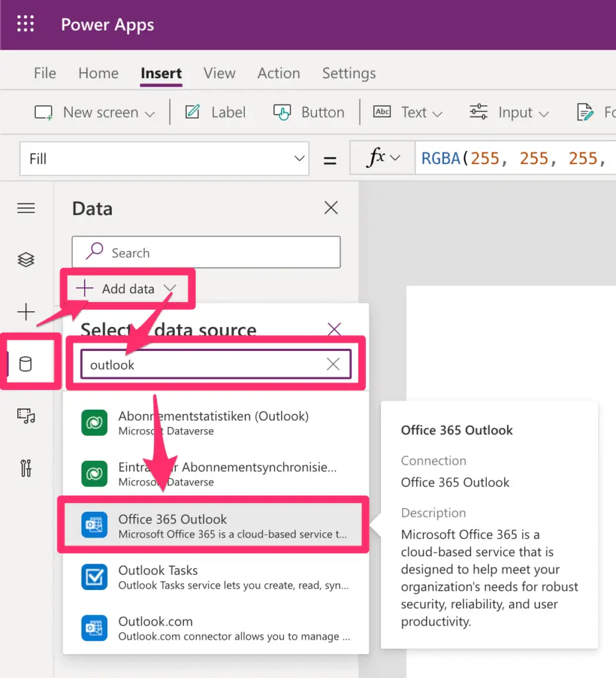Click the Office 365 Outlook connector icon
Viewport: 616px width, 678px height.
pos(94,524)
